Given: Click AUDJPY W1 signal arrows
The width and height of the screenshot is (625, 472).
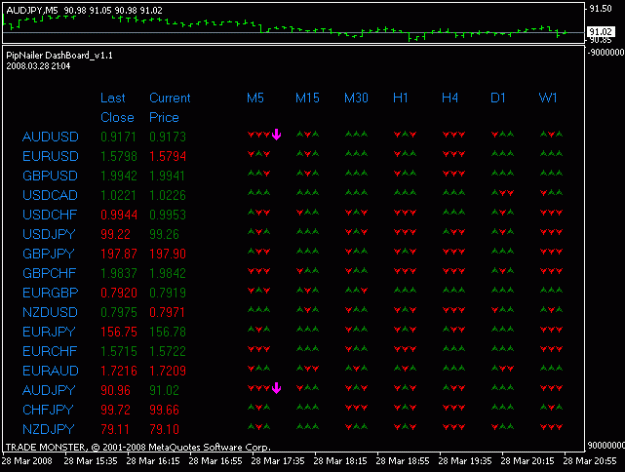Looking at the screenshot, I should coord(551,388).
